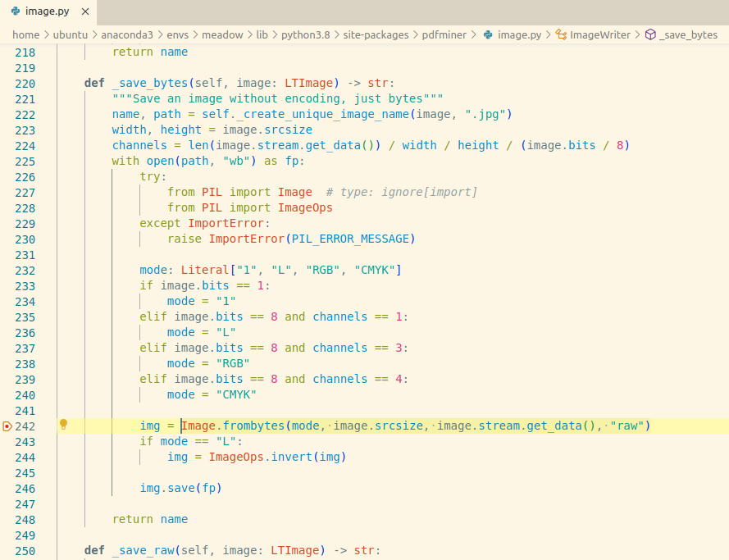Open the 'python3.8' breadcrumb segment
Image resolution: width=729 pixels, height=560 pixels.
tap(305, 35)
